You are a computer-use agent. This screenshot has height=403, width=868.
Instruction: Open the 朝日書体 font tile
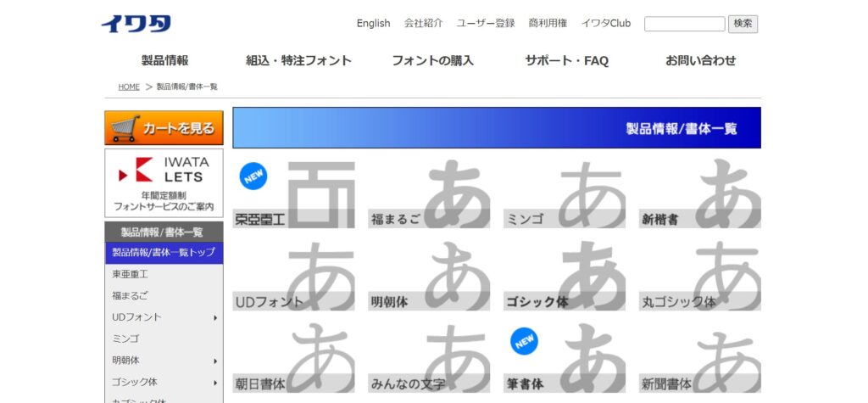tap(293, 357)
